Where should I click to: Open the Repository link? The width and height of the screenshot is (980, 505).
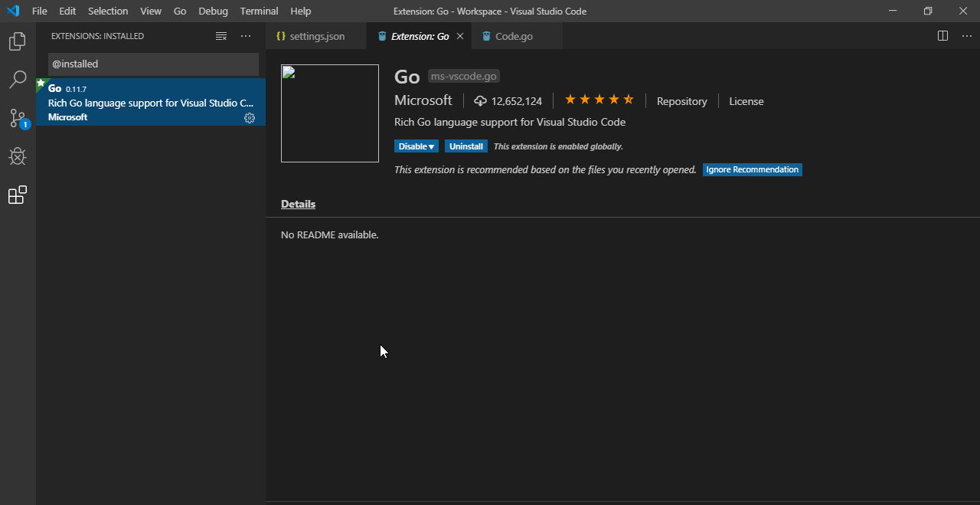681,100
